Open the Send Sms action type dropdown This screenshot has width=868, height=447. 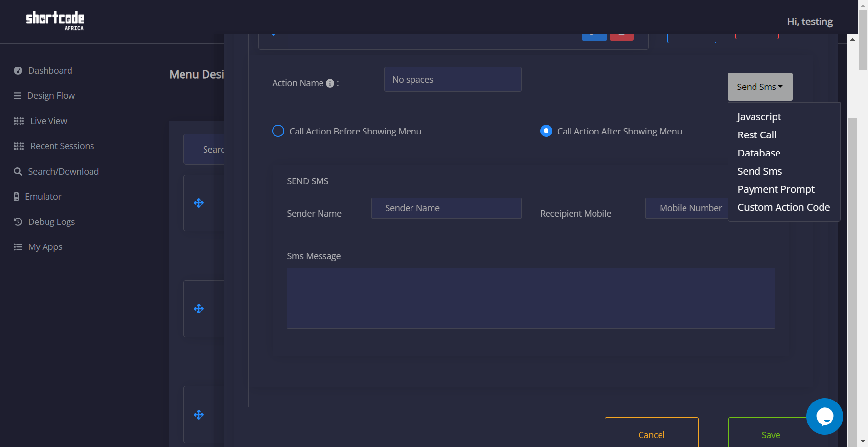coord(760,87)
